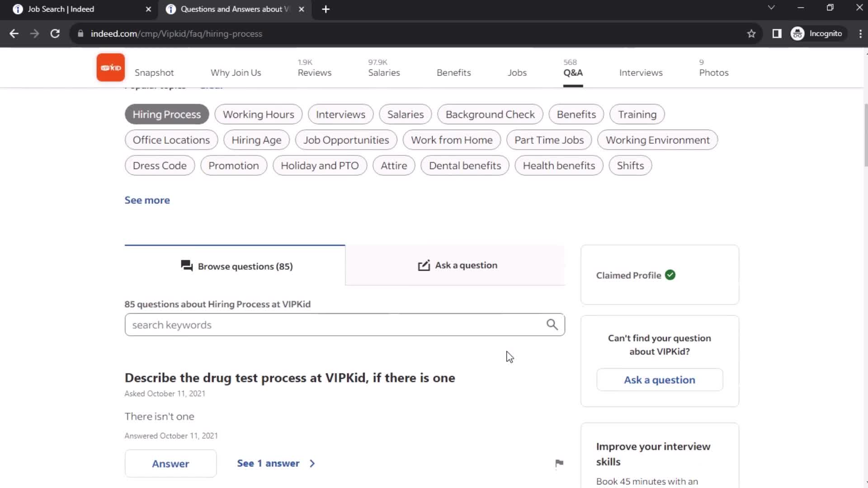Select the Working Environment topic chip
Image resolution: width=868 pixels, height=488 pixels.
click(x=658, y=140)
